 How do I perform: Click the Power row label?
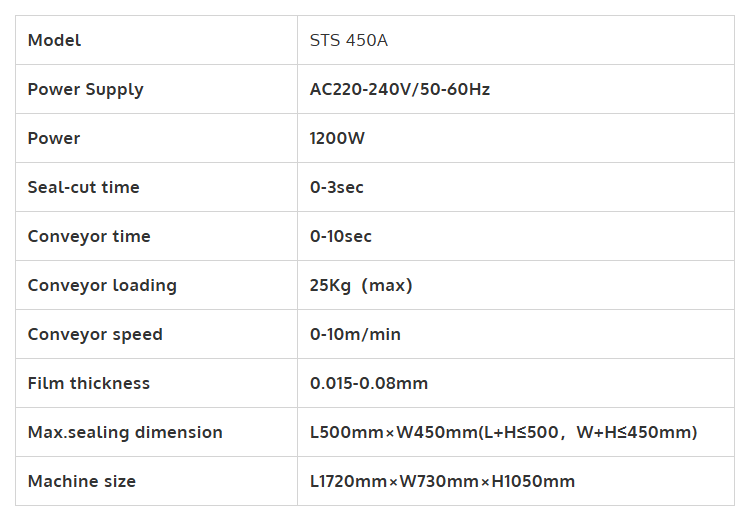(x=54, y=139)
